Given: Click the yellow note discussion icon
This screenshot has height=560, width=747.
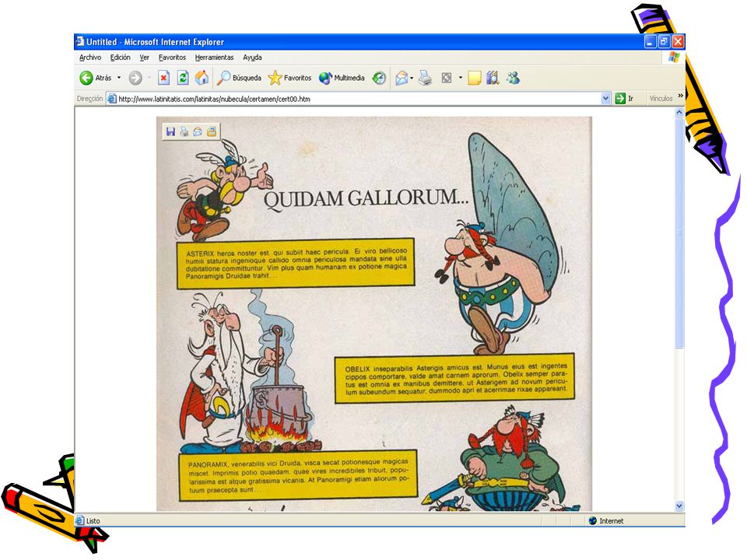Looking at the screenshot, I should click(x=475, y=78).
